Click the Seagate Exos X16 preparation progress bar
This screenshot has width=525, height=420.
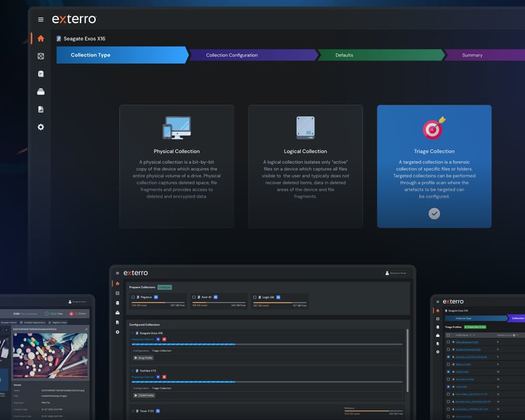coord(267,344)
